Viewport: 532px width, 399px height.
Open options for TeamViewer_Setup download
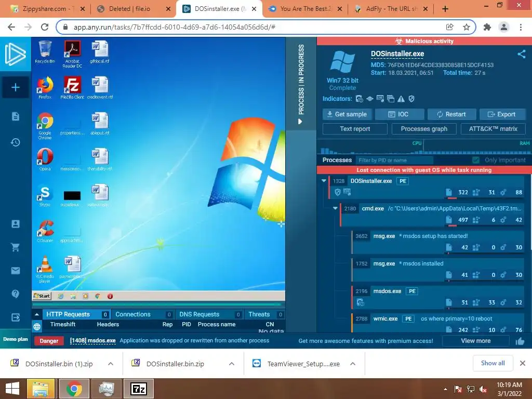353,364
